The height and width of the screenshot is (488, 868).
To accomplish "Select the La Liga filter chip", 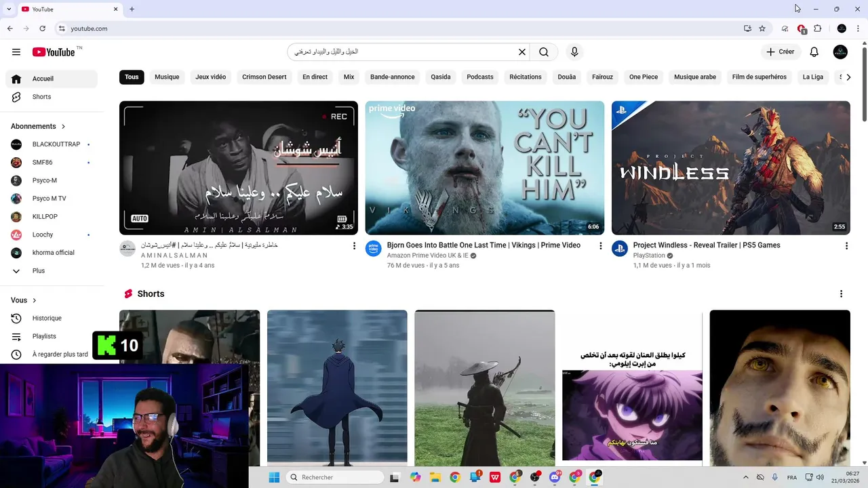I will coord(813,77).
